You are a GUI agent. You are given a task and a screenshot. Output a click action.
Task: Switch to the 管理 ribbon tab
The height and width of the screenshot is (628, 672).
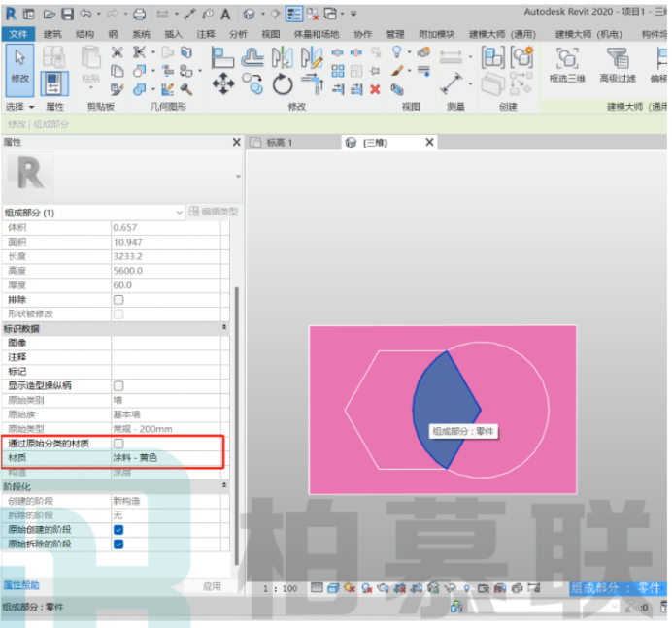tap(395, 34)
